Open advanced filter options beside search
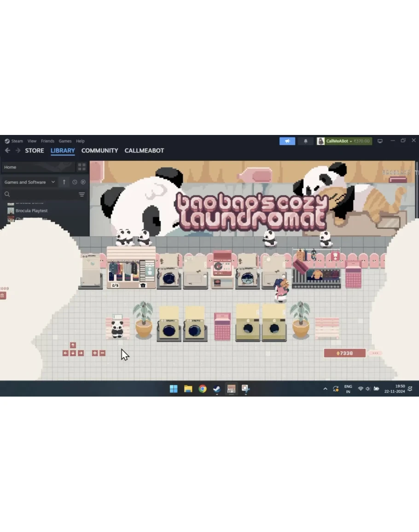Screen dimensions: 419x532 coord(81,194)
